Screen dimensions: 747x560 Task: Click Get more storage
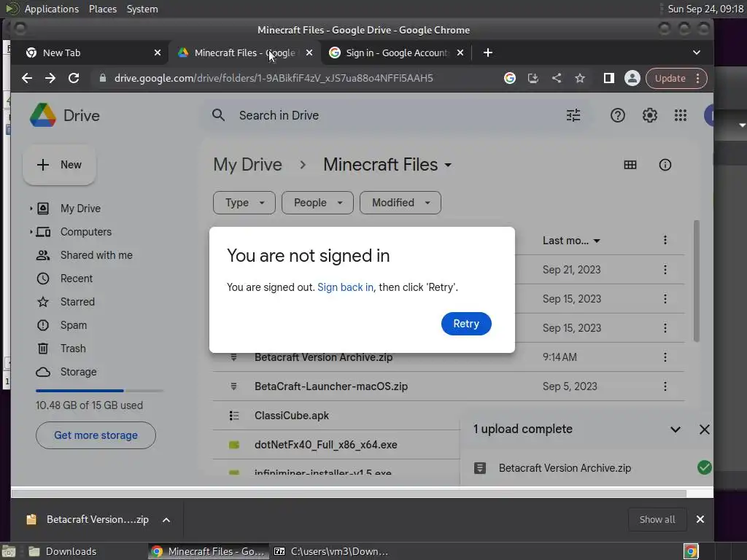pyautogui.click(x=96, y=435)
